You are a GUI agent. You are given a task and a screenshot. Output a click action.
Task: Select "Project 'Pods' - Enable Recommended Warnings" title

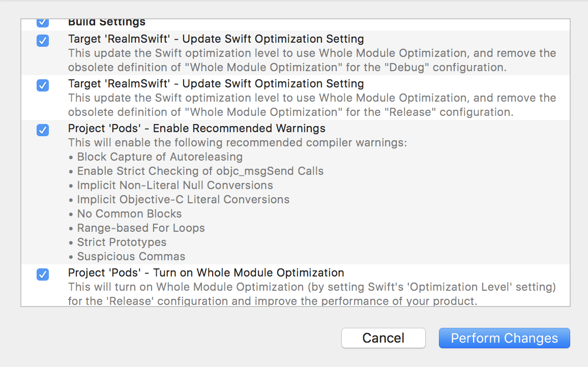pyautogui.click(x=196, y=128)
